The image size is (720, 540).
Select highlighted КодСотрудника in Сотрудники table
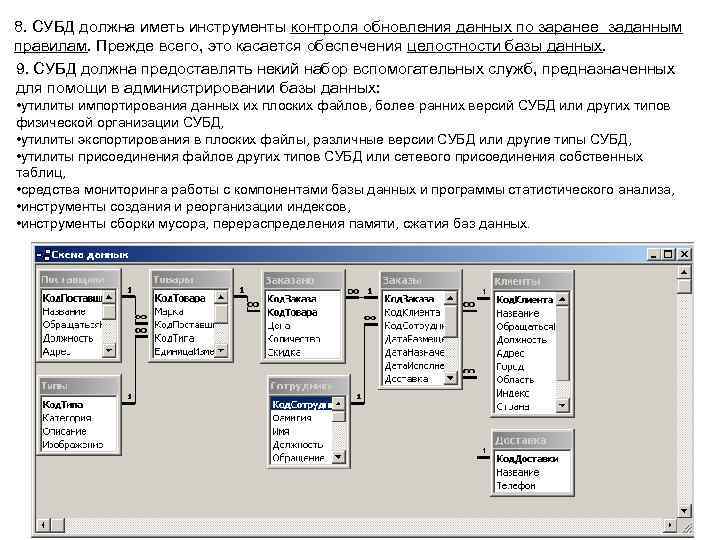[302, 405]
